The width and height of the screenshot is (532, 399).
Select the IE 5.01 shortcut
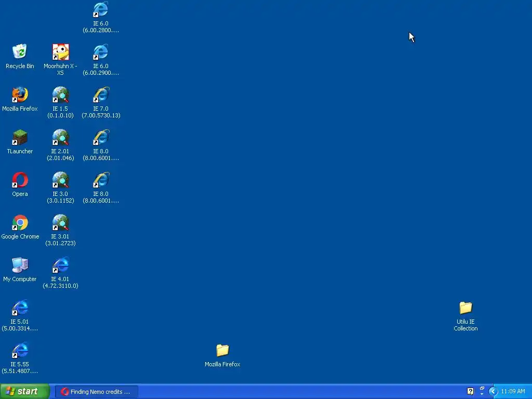point(20,315)
